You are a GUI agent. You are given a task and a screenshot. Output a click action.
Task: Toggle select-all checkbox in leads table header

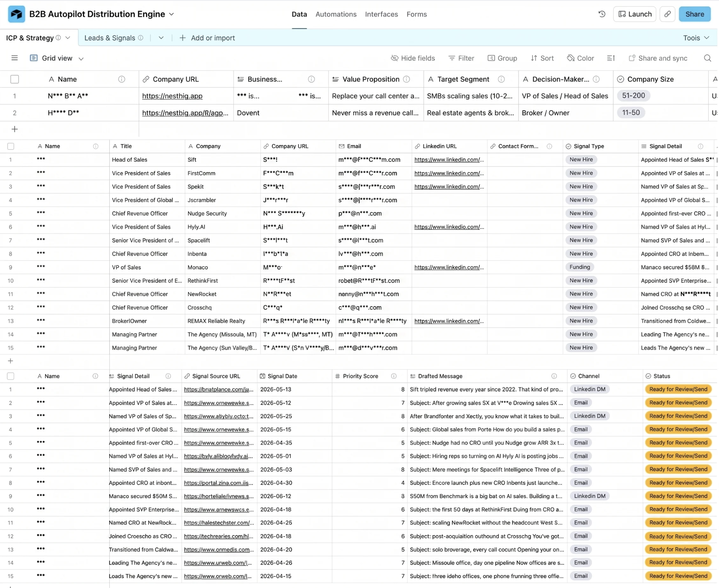click(x=11, y=146)
